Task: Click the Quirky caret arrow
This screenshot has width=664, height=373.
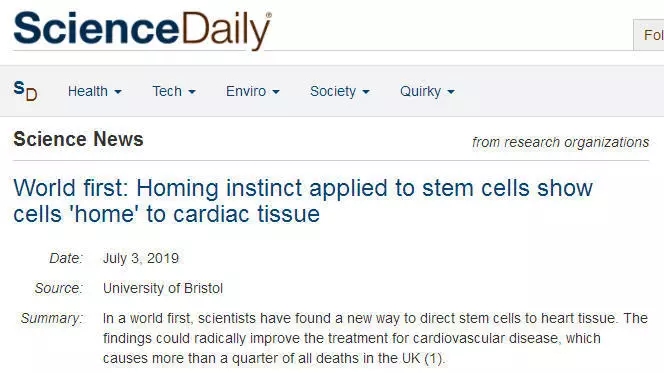Action: (x=451, y=92)
